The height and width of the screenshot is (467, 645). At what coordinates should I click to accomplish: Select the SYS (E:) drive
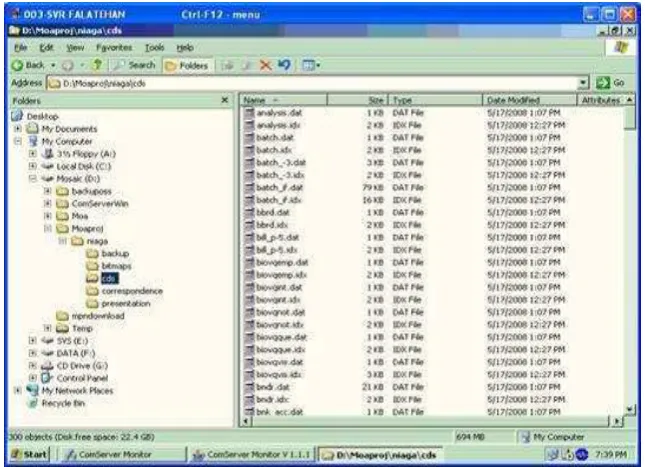[72, 341]
